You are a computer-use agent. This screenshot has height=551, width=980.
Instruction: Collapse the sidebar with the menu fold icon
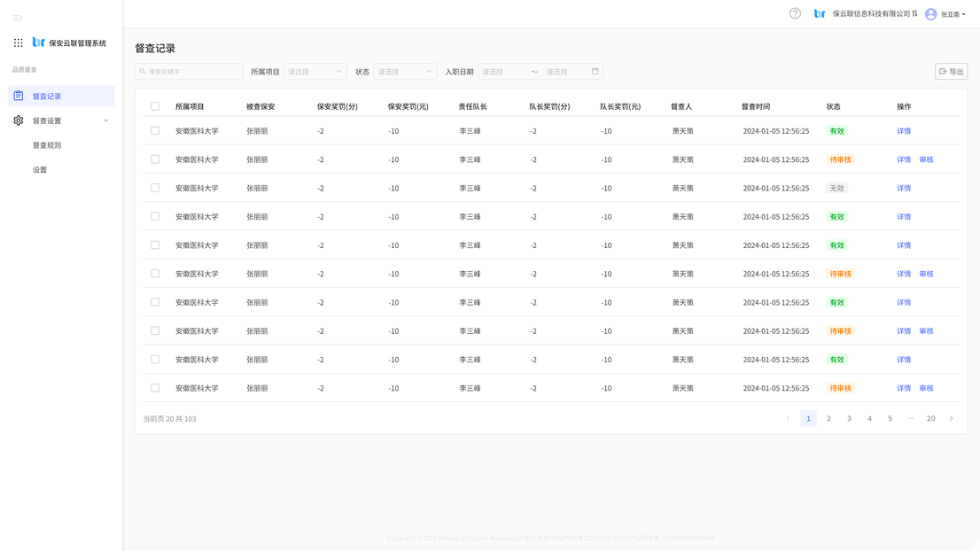(18, 18)
